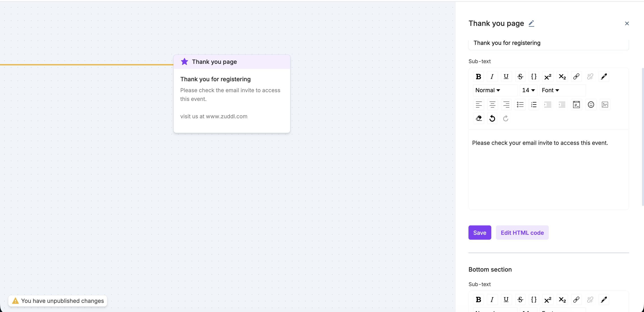The image size is (644, 312).
Task: Open the font size 14 dropdown
Action: tap(528, 90)
